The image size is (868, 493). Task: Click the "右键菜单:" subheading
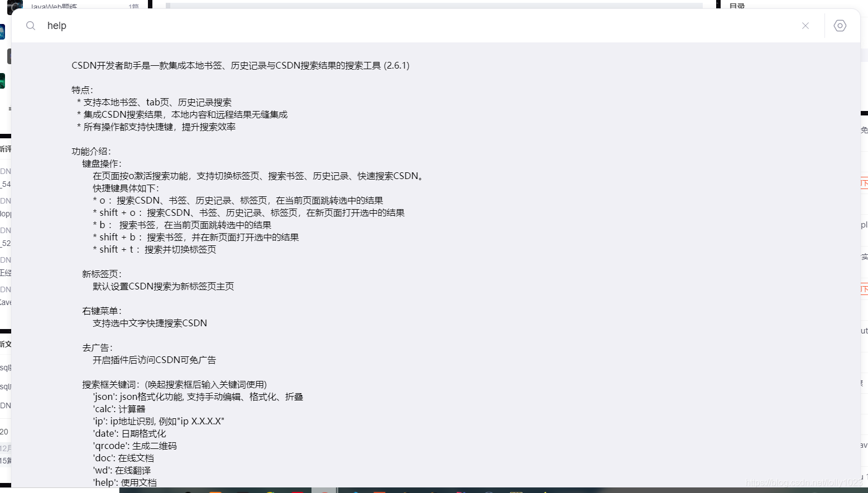tap(102, 311)
